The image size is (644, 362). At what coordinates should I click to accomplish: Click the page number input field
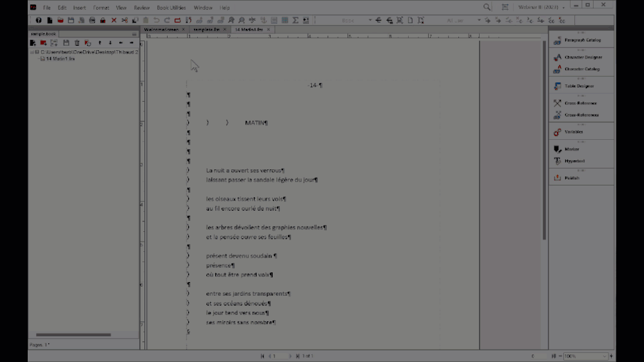point(280,356)
